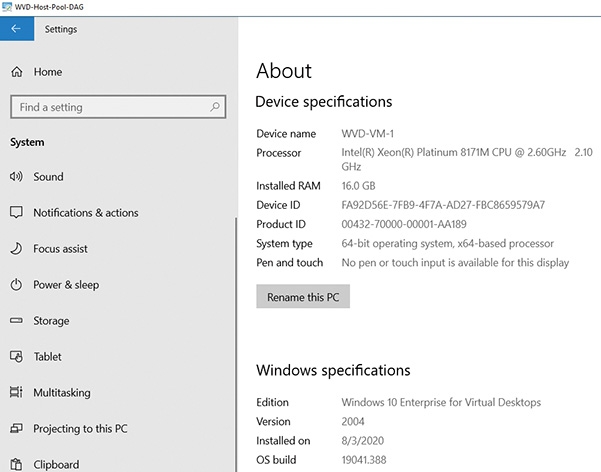Click the Storage drive icon
This screenshot has width=601, height=472.
click(x=16, y=320)
